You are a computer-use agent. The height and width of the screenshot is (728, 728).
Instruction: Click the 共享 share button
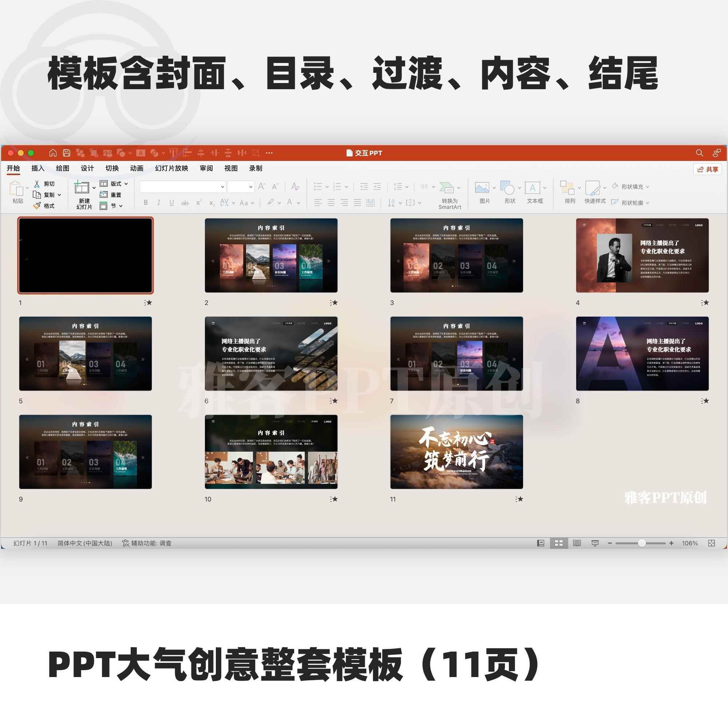pos(707,169)
